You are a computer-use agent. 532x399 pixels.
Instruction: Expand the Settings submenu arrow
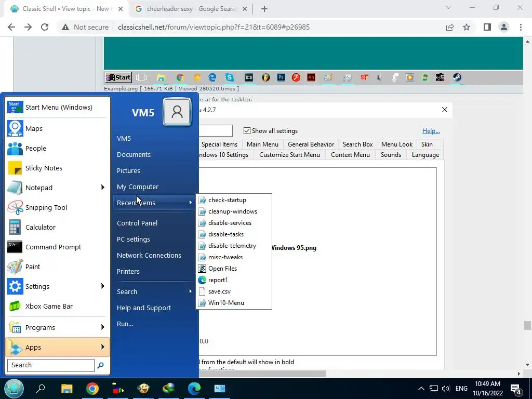(x=102, y=286)
